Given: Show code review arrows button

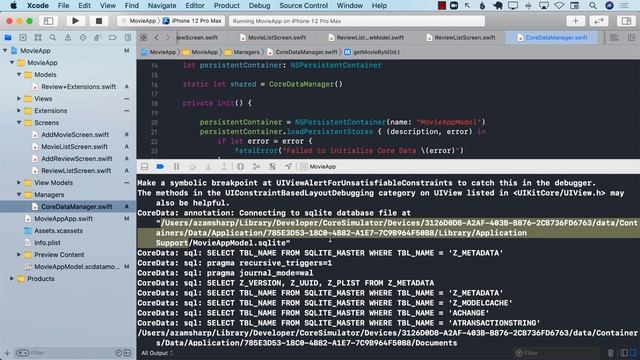Looking at the screenshot, I should (598, 20).
